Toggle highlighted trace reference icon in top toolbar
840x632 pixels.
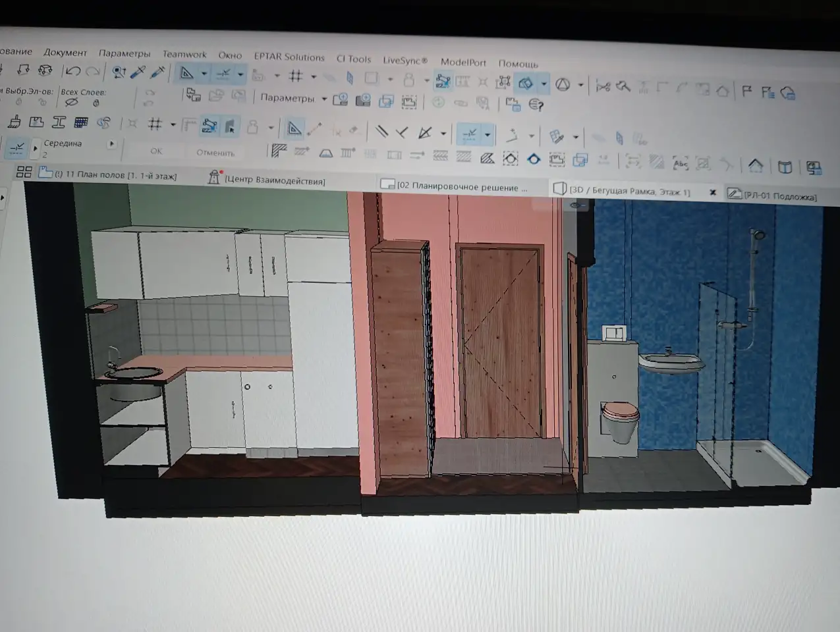tap(443, 81)
